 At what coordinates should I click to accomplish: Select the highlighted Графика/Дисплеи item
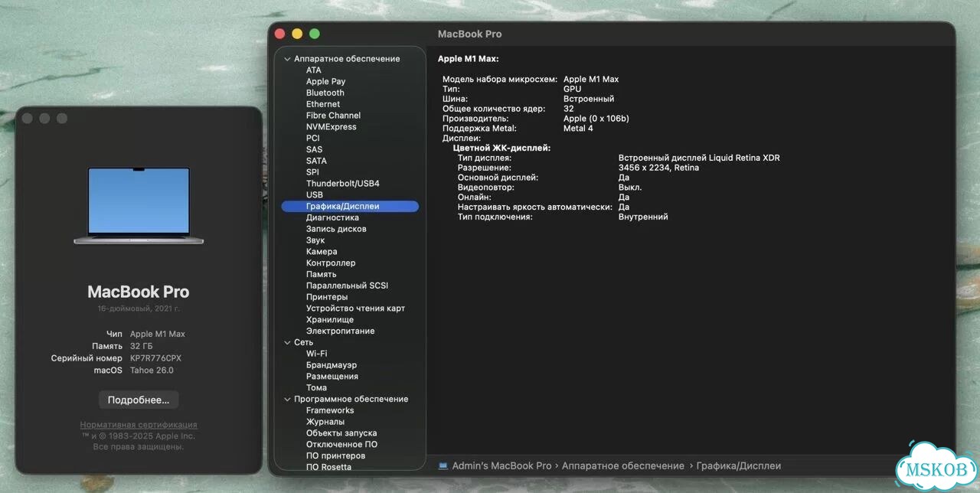click(350, 206)
